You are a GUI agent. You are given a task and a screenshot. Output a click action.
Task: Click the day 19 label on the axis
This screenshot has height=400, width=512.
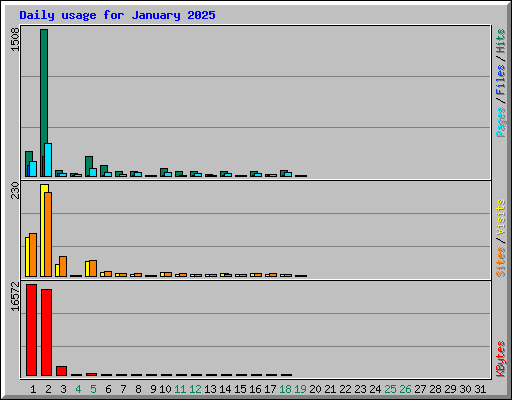click(x=300, y=389)
